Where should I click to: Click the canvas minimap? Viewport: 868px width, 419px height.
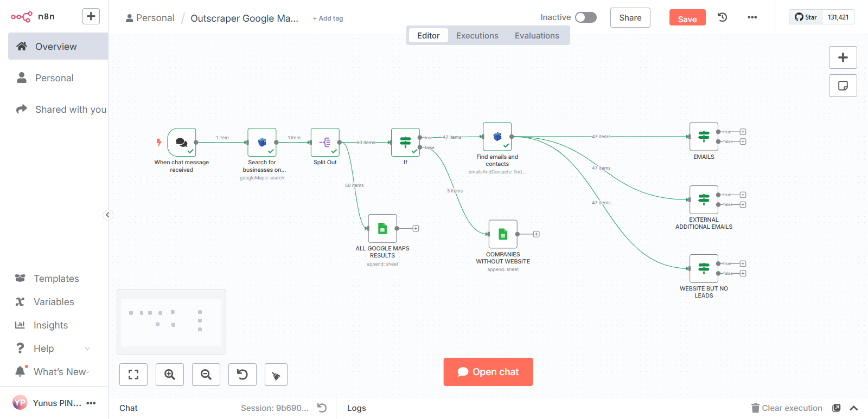[x=171, y=322]
